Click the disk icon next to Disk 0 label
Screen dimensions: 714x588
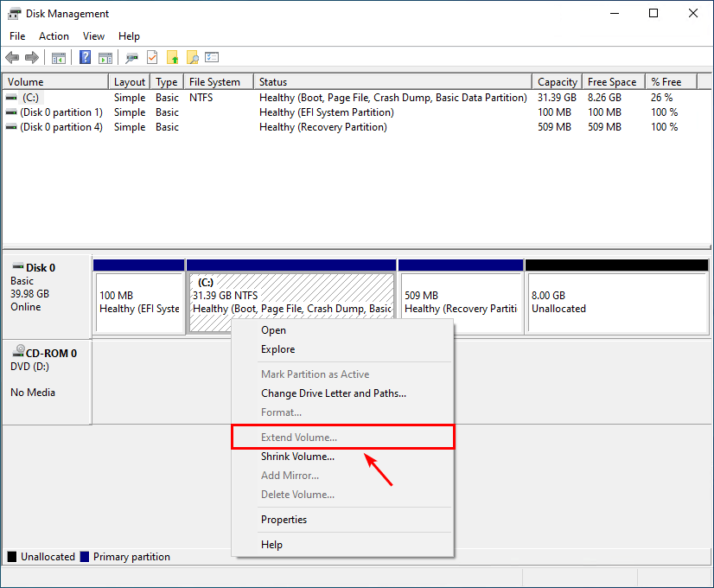click(x=18, y=266)
